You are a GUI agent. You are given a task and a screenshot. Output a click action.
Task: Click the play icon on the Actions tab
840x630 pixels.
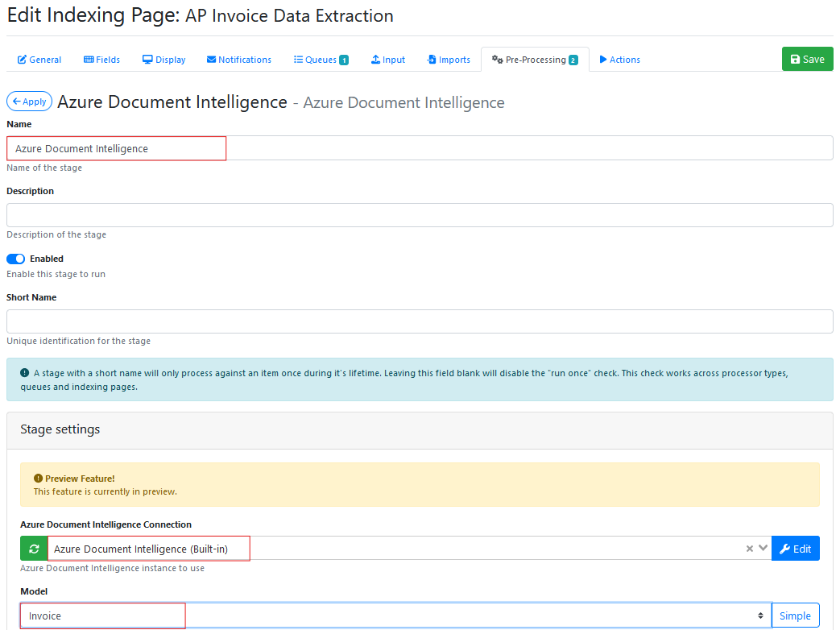[x=603, y=60]
